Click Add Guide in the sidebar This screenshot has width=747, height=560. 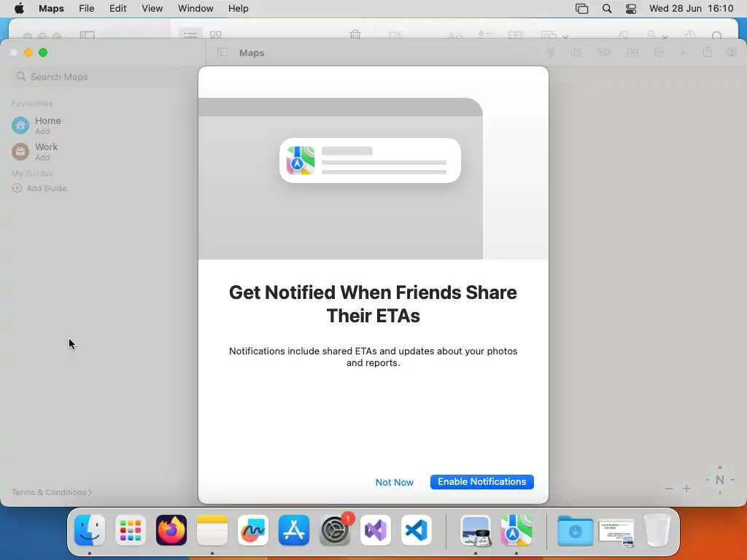coord(39,188)
